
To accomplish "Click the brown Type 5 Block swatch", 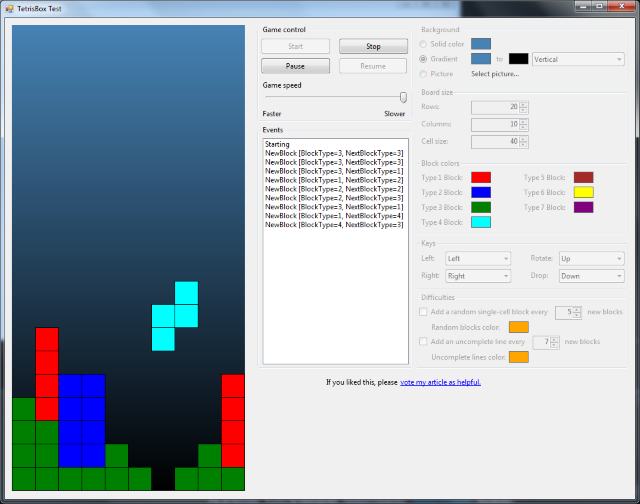I will [x=584, y=178].
